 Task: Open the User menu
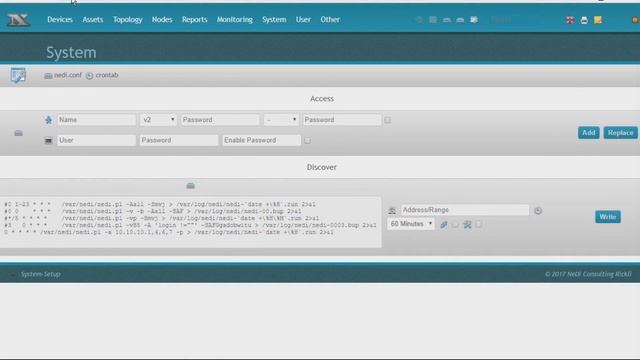click(x=303, y=20)
